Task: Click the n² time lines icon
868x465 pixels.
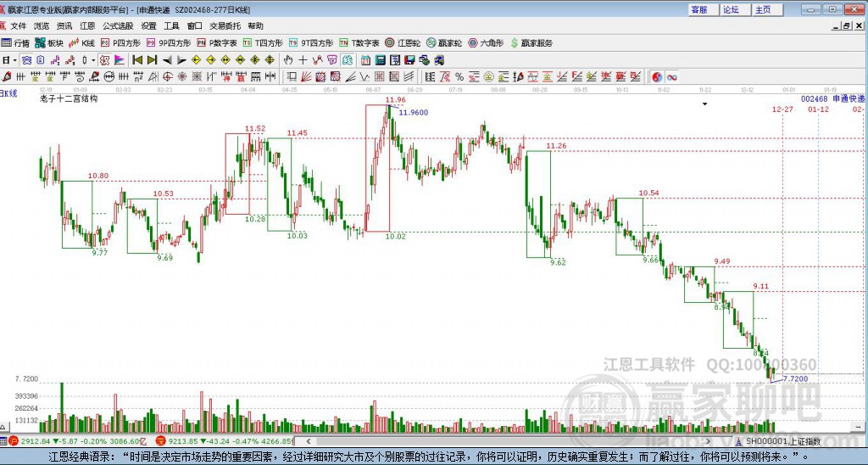Action: [138, 76]
